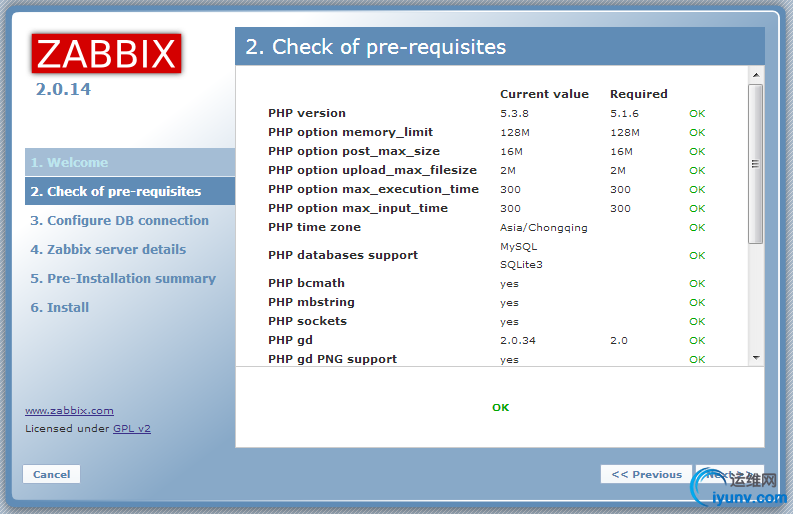The image size is (793, 514).
Task: Click the scrollbar up arrow
Action: click(x=756, y=75)
